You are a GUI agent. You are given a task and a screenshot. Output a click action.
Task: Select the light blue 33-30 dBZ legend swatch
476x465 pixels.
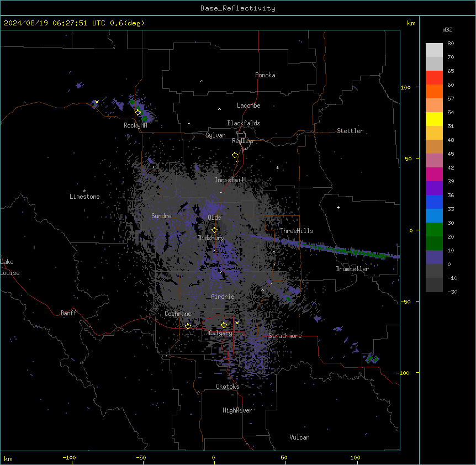pos(434,216)
